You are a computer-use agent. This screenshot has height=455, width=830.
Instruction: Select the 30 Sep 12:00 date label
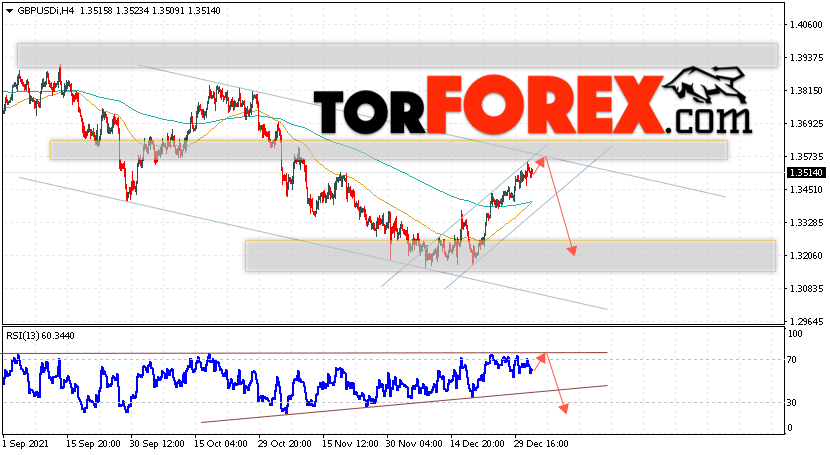click(157, 443)
